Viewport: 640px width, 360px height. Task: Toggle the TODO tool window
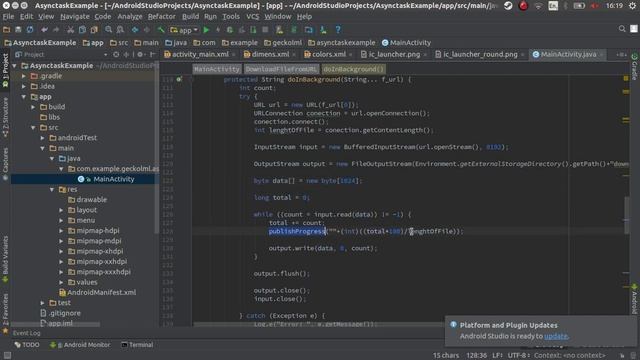tap(27, 345)
